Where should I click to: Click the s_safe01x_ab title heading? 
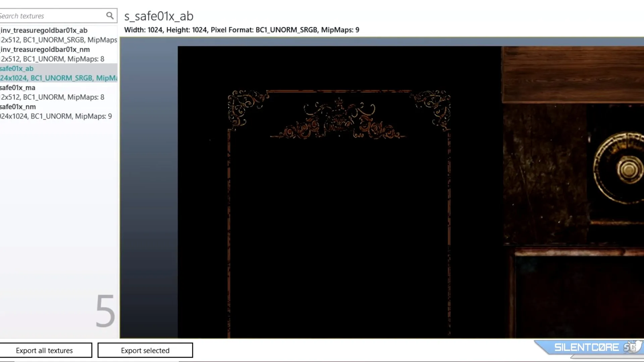point(159,16)
